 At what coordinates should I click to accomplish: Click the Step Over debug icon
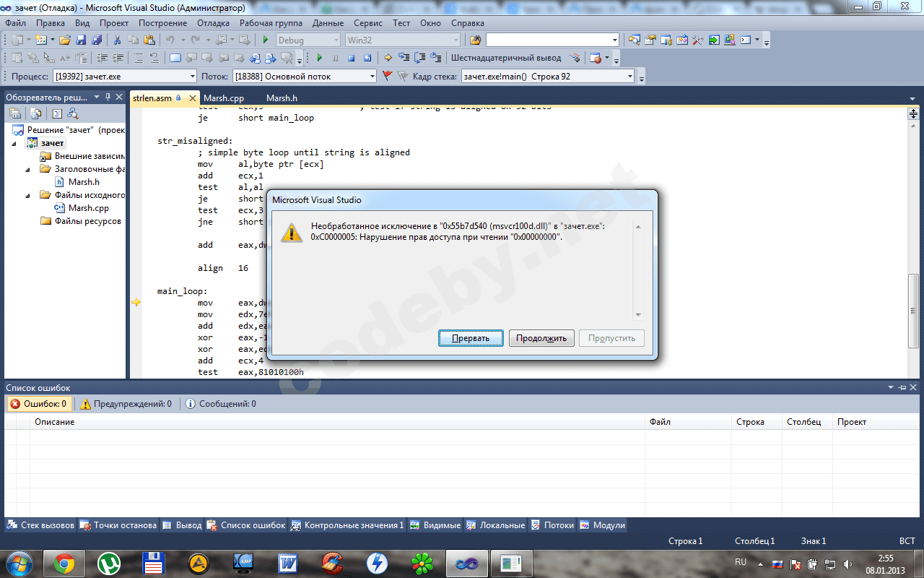point(419,58)
